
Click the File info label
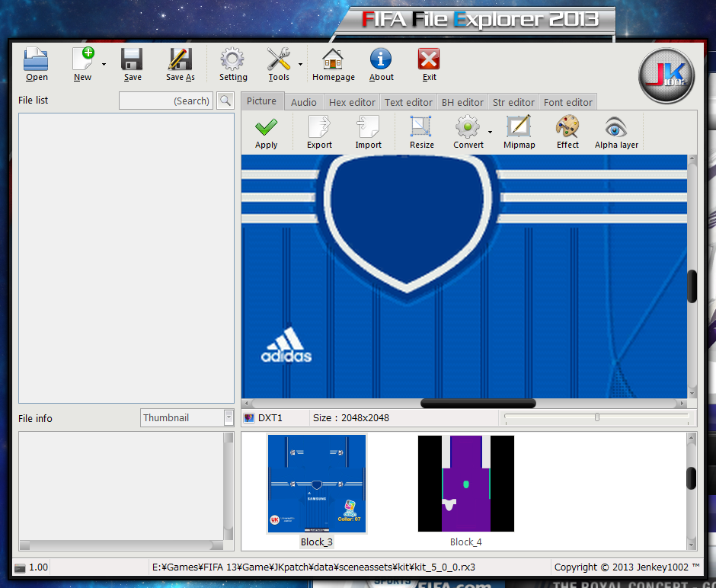coord(35,418)
